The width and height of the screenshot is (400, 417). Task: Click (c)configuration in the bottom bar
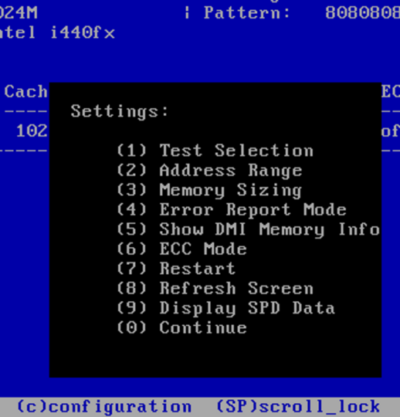click(x=104, y=407)
